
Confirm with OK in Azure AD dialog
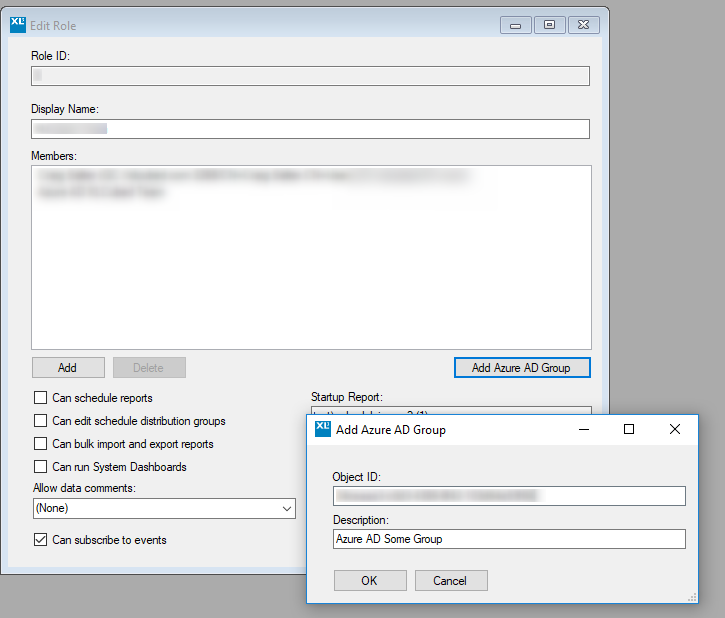coord(370,581)
